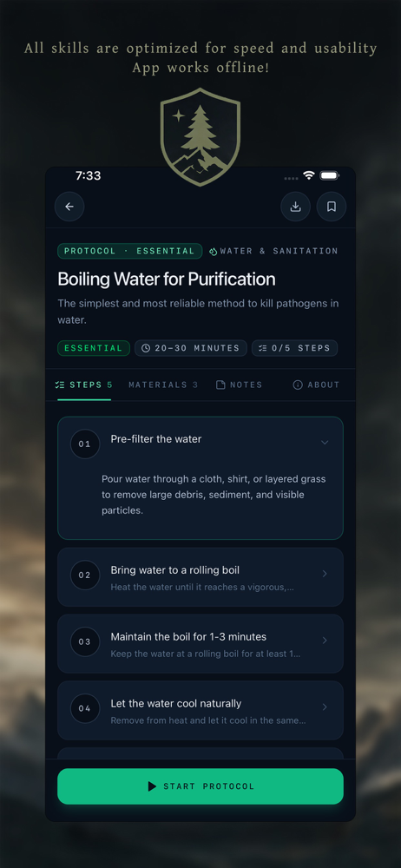This screenshot has width=401, height=868.
Task: Download the protocol for offline use
Action: coord(295,207)
